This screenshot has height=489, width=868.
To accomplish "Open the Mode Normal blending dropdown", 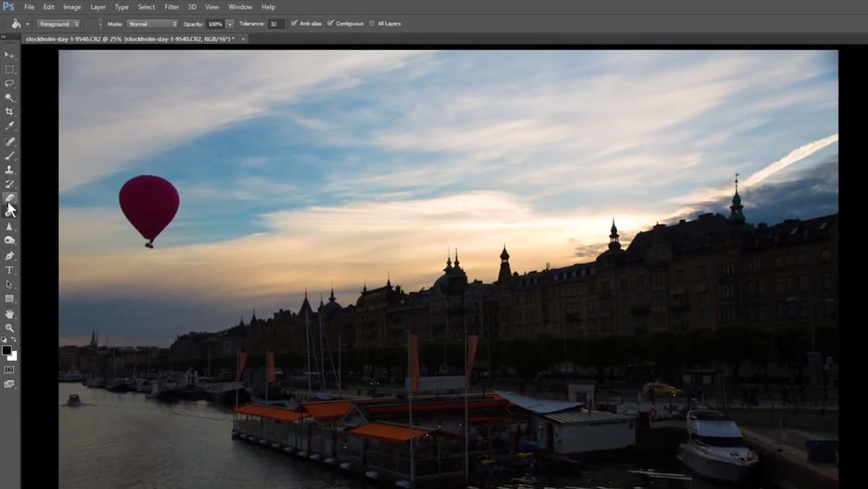I will 152,24.
